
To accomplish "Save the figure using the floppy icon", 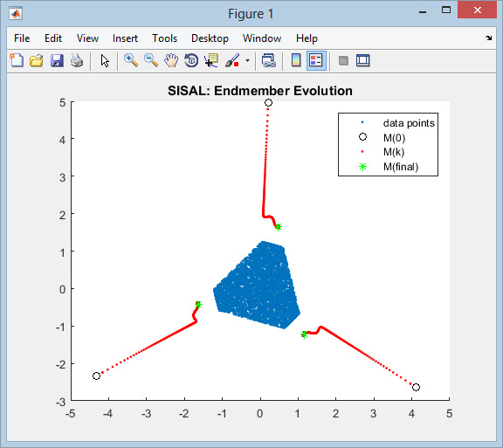I will tap(57, 60).
